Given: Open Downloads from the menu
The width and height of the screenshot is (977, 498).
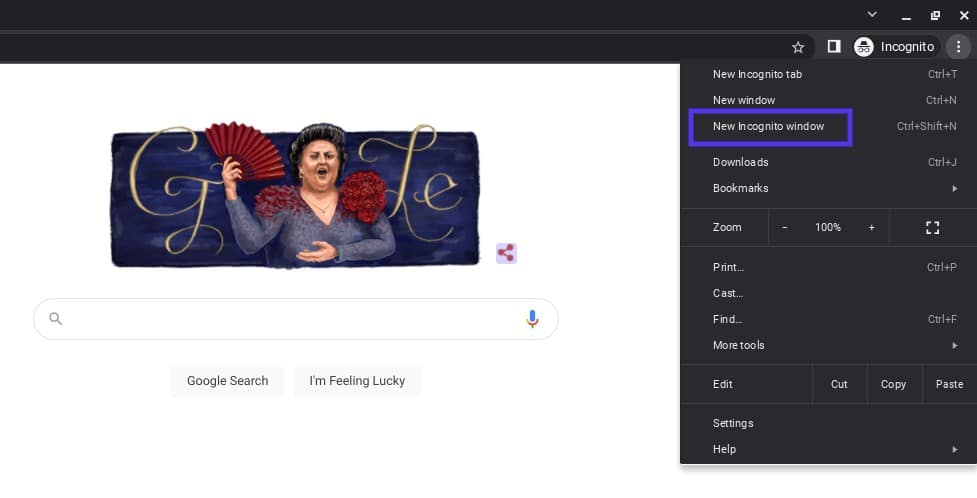Looking at the screenshot, I should click(x=741, y=162).
